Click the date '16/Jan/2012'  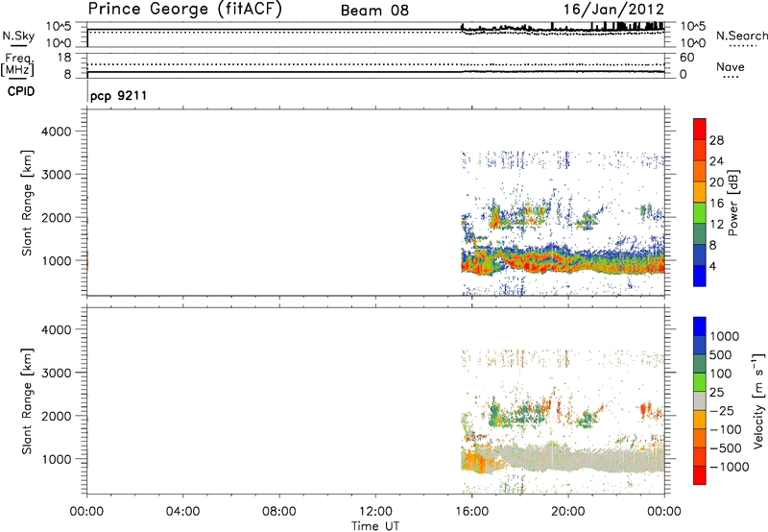click(613, 9)
